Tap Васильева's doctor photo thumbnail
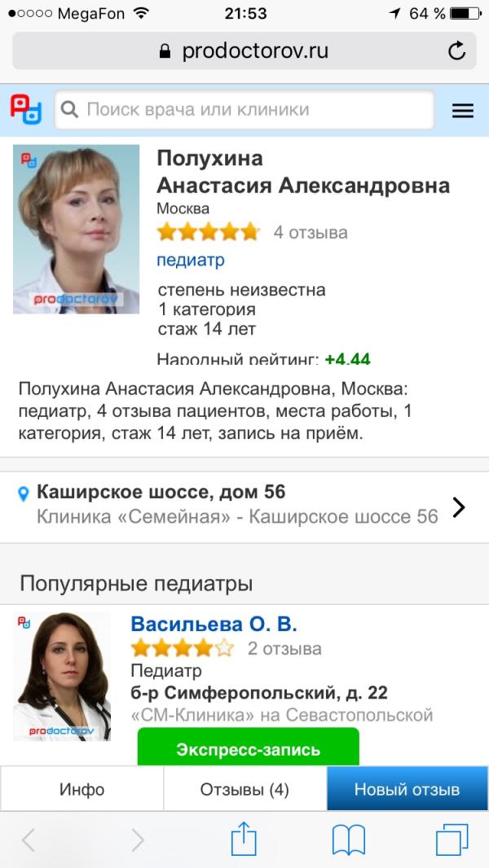The height and width of the screenshot is (868, 489). click(62, 677)
